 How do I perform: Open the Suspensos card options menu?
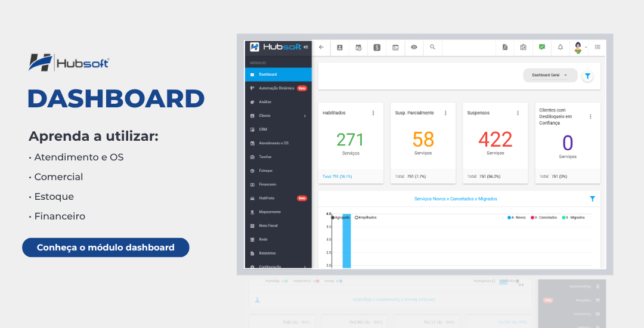(x=518, y=113)
